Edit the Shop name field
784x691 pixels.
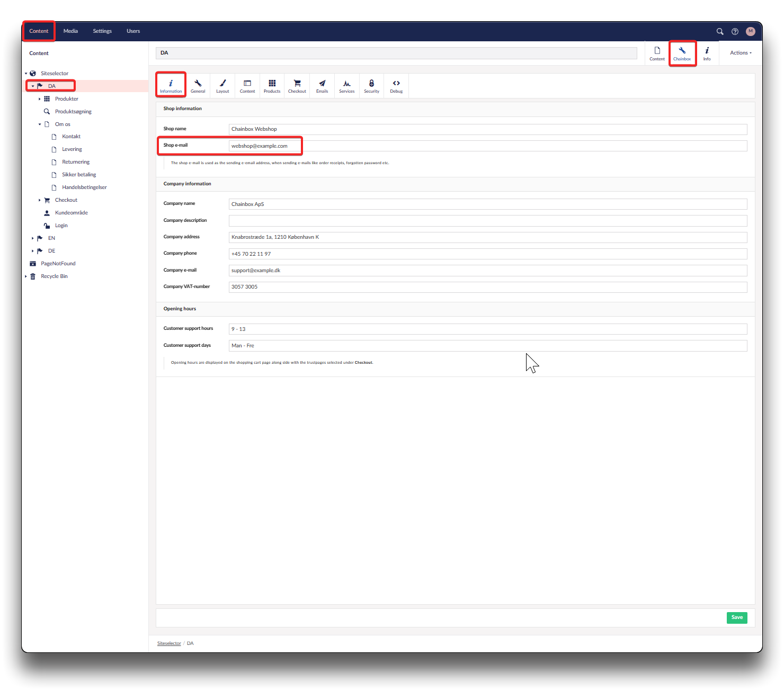(488, 129)
